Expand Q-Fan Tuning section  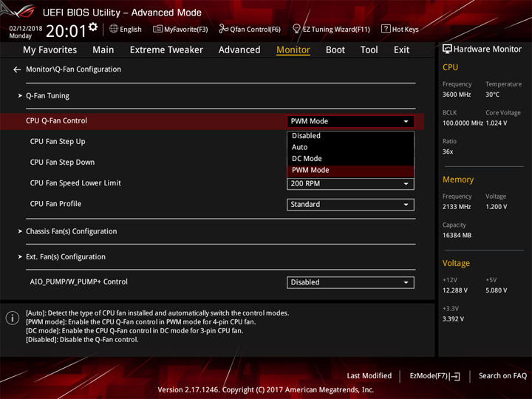pyautogui.click(x=47, y=96)
